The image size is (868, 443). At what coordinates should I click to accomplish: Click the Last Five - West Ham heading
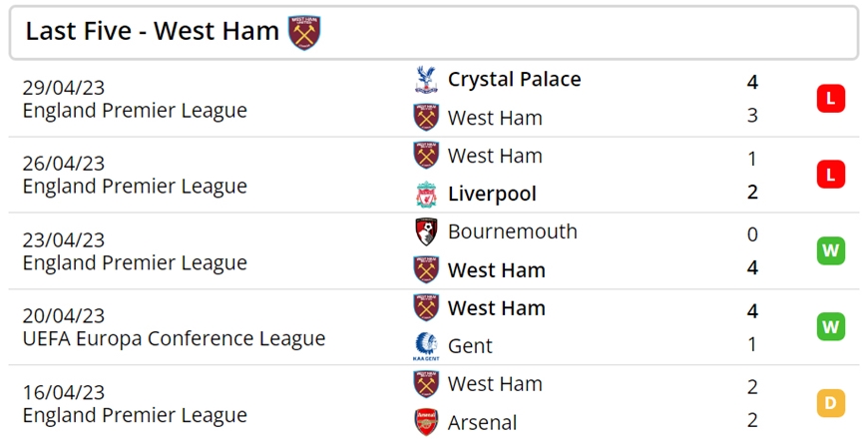pyautogui.click(x=153, y=32)
